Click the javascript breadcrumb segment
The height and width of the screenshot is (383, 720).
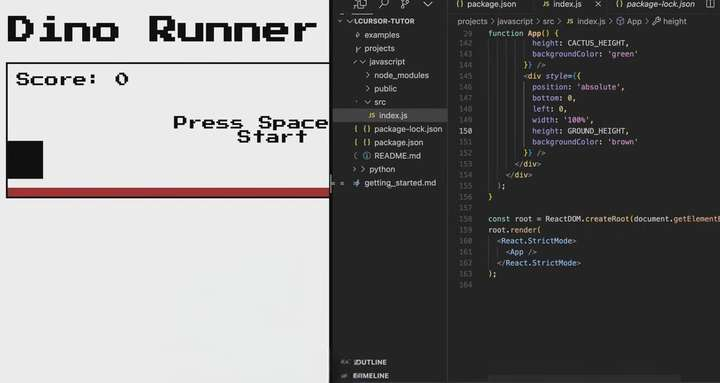(x=515, y=21)
